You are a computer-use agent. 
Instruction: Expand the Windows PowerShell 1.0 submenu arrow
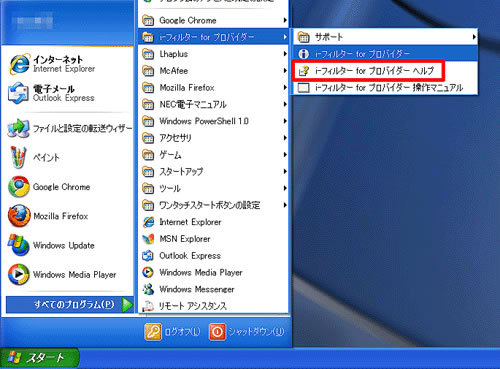point(285,121)
